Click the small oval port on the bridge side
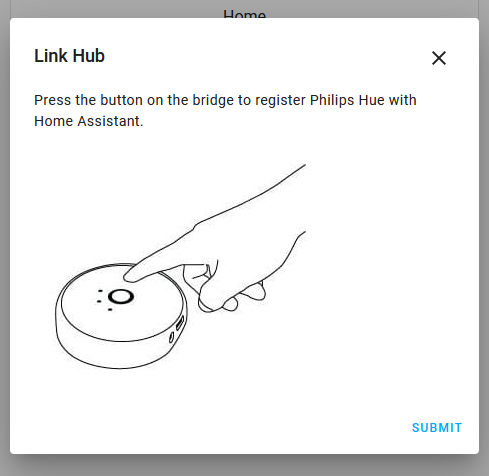The image size is (489, 476). (x=171, y=337)
